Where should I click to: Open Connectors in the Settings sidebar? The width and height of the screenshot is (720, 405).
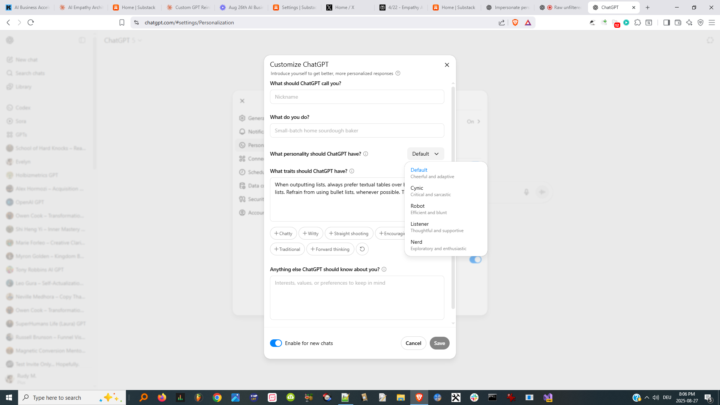[x=251, y=158]
